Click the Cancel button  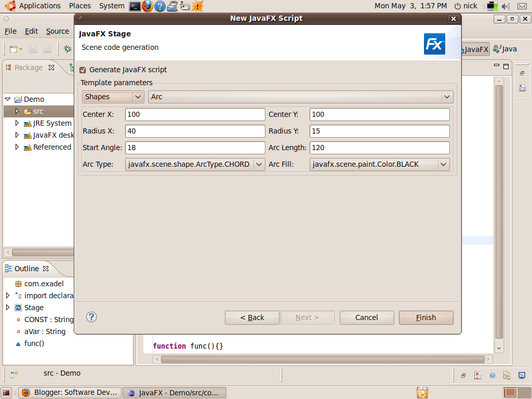367,317
